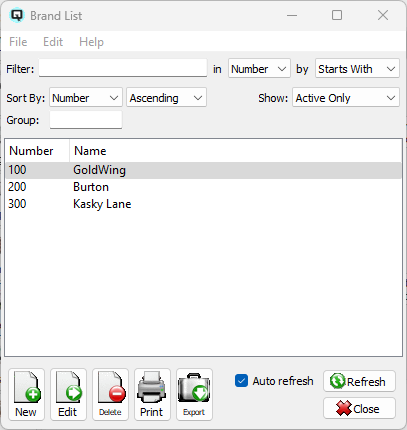This screenshot has width=407, height=430.
Task: Toggle the Auto refresh checkbox
Action: (241, 381)
